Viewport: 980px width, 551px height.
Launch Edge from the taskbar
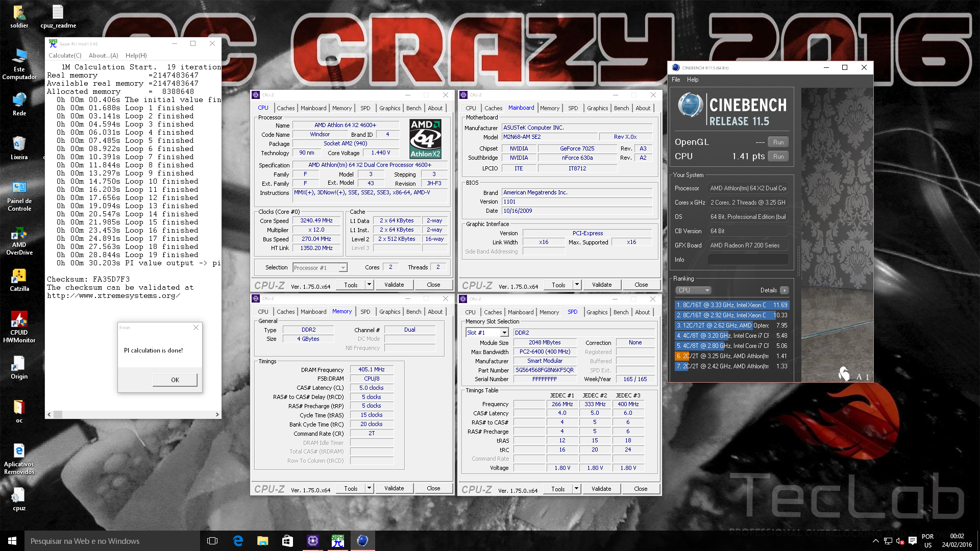(x=238, y=541)
